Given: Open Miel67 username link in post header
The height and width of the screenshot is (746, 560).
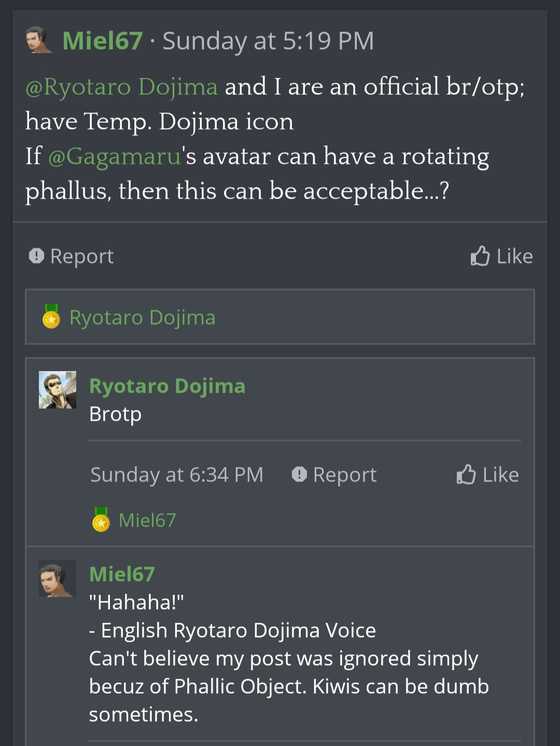Looking at the screenshot, I should point(102,41).
